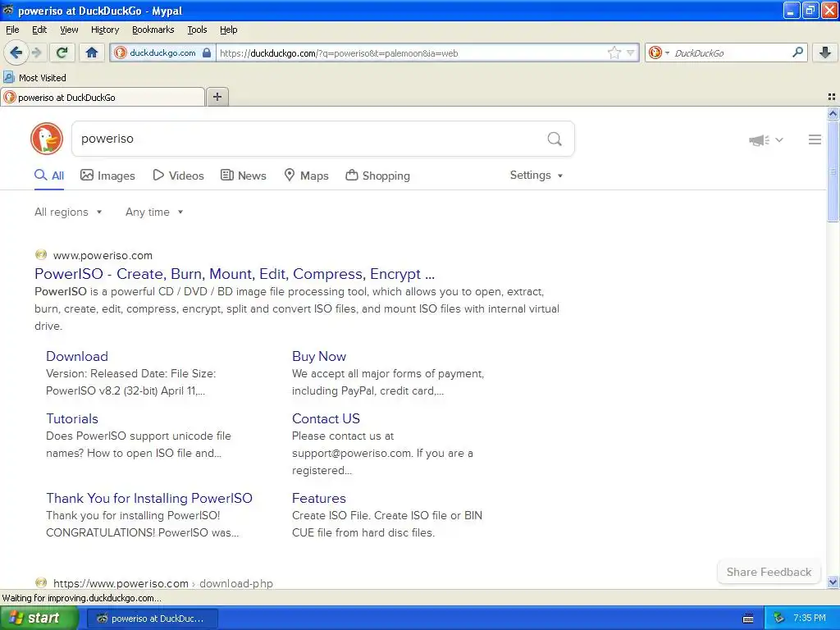Open the Edit menu
Screen dimensions: 840x630
[x=39, y=30]
